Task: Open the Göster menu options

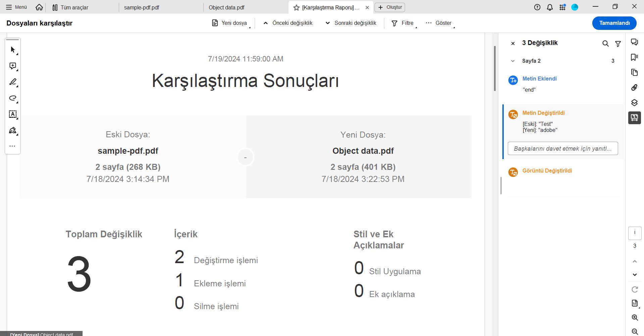Action: [443, 23]
